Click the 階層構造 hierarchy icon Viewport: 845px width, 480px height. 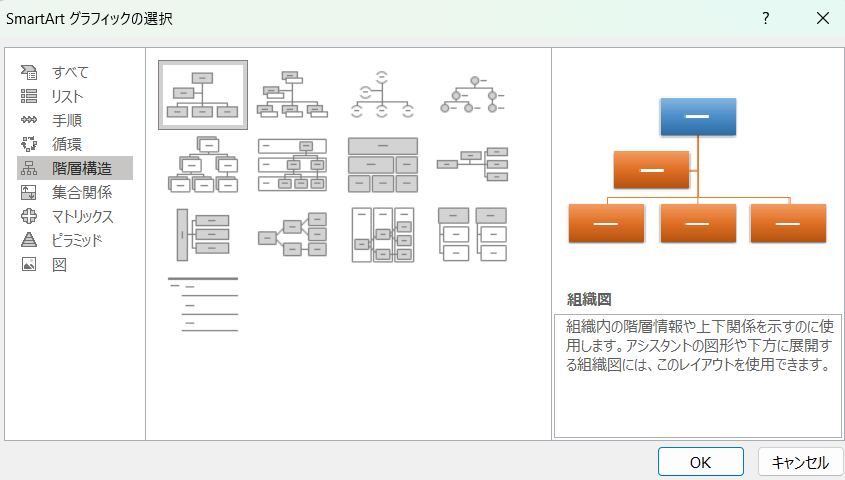point(29,168)
